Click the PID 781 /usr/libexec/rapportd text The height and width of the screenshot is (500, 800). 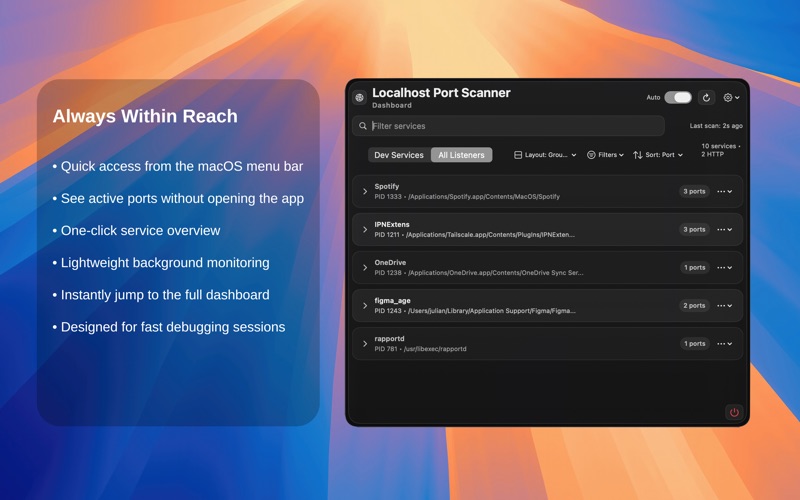click(x=420, y=349)
